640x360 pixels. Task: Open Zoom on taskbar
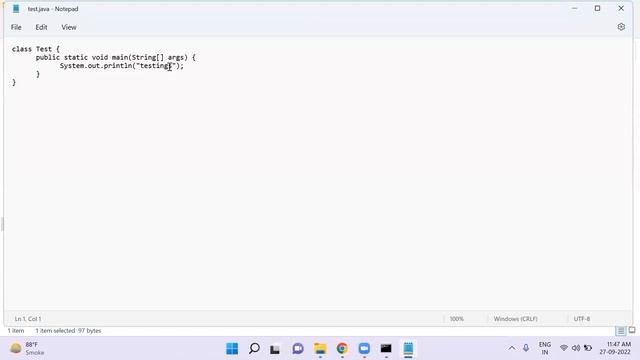(x=364, y=349)
